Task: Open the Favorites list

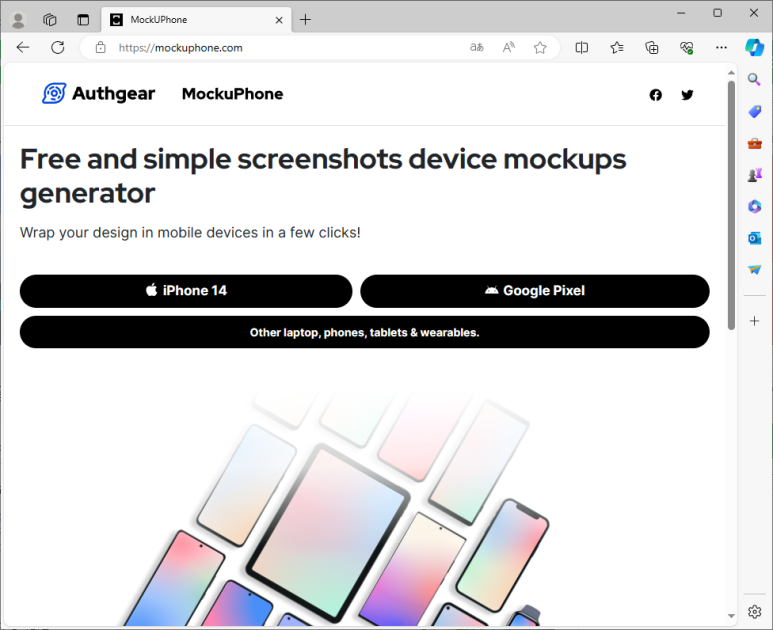Action: (x=617, y=47)
